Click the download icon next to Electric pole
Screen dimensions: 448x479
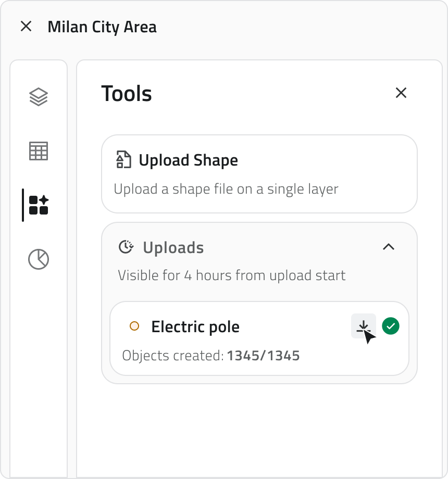364,326
